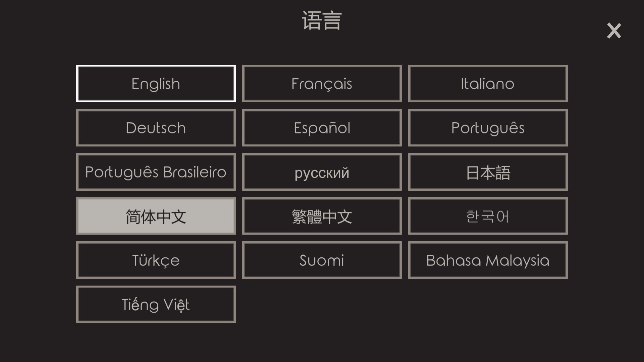Close the language menu with X
Image resolution: width=644 pixels, height=362 pixels.
[614, 31]
